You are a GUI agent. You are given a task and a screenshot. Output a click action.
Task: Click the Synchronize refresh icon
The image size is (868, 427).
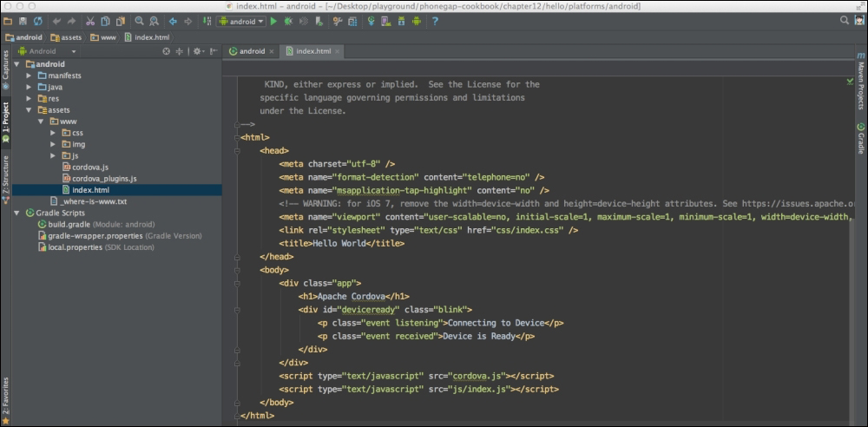37,21
